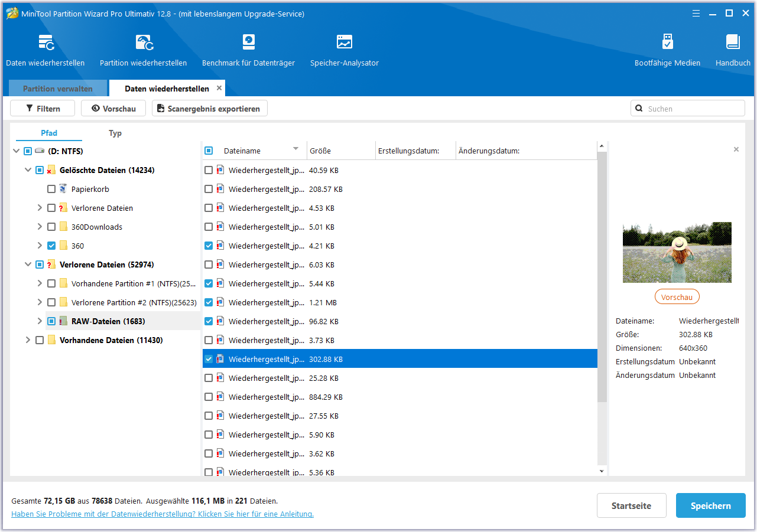Open the data recovery help link
The image size is (757, 532).
click(x=163, y=514)
